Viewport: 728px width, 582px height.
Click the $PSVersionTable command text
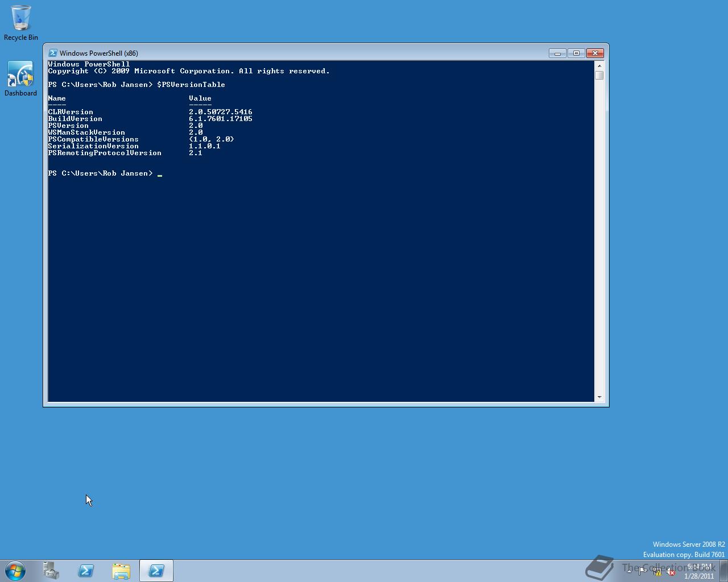[191, 85]
